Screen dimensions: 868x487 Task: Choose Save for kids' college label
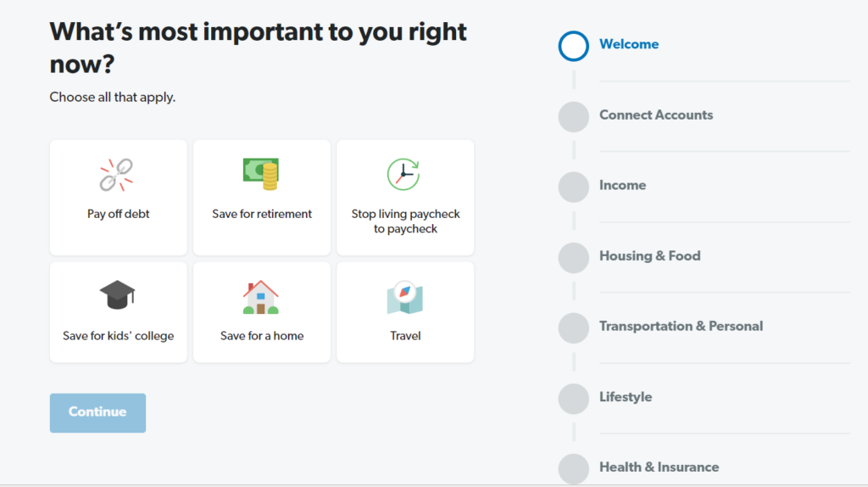pos(118,336)
